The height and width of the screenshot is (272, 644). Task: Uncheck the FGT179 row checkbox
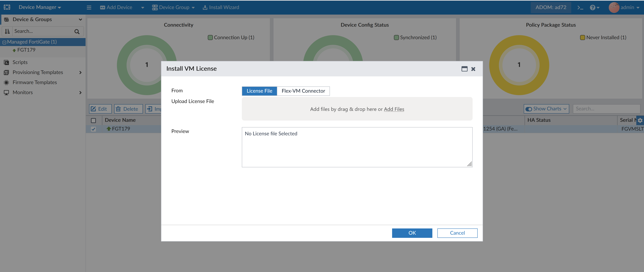(93, 129)
